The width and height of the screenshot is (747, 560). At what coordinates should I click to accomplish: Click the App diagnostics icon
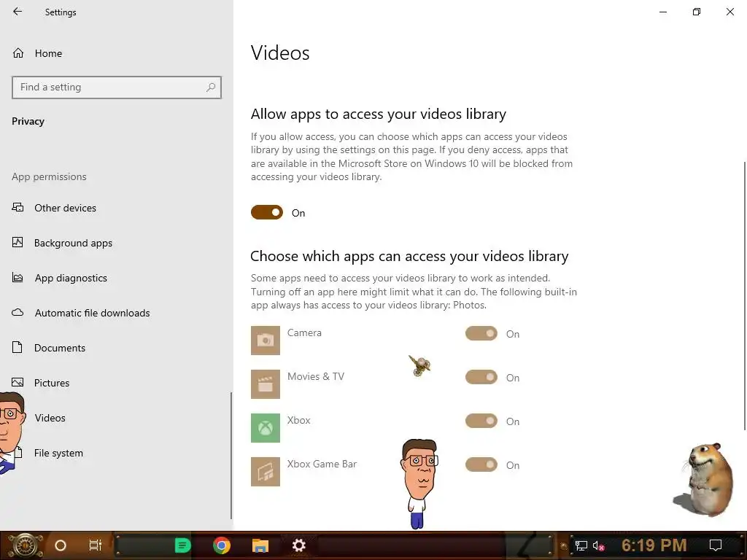pyautogui.click(x=18, y=278)
